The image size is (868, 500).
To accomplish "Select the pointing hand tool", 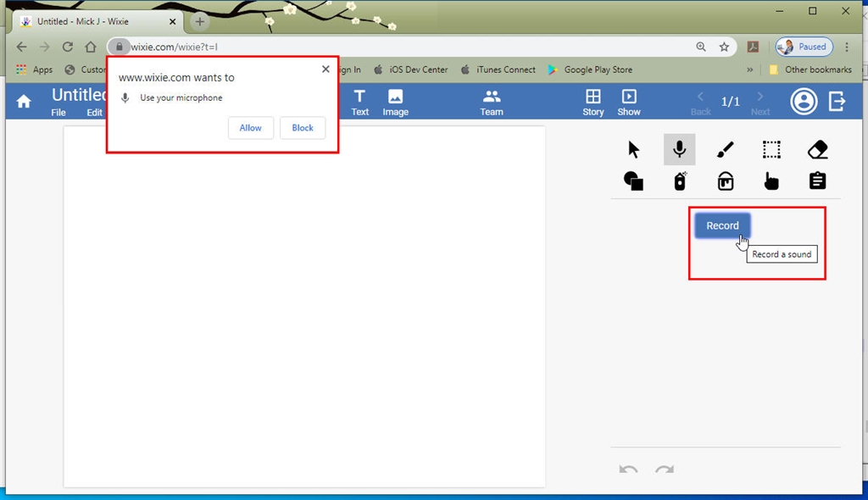I will click(771, 181).
